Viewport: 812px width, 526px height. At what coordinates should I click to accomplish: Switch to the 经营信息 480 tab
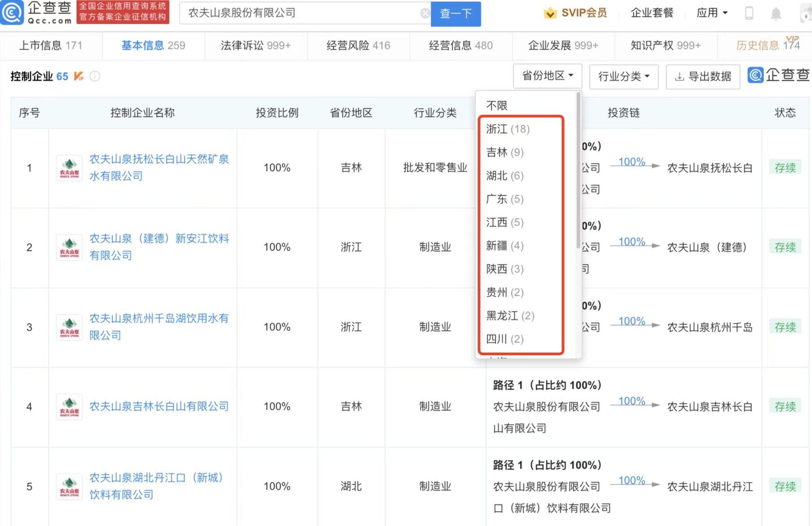tap(461, 45)
